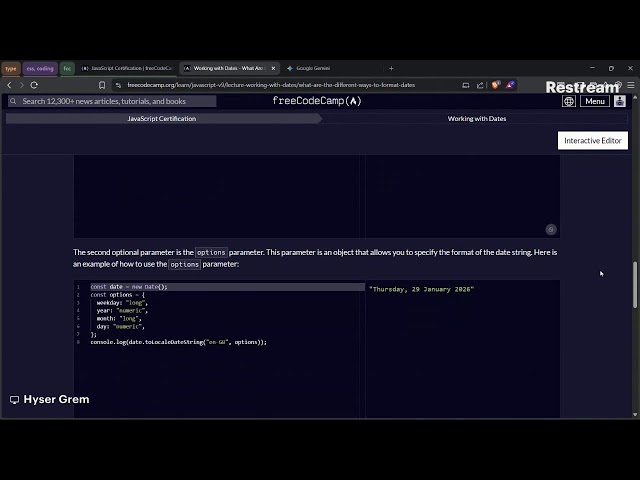Click the scrollbar up arrow
Screen dimensions: 640x480
click(x=635, y=97)
